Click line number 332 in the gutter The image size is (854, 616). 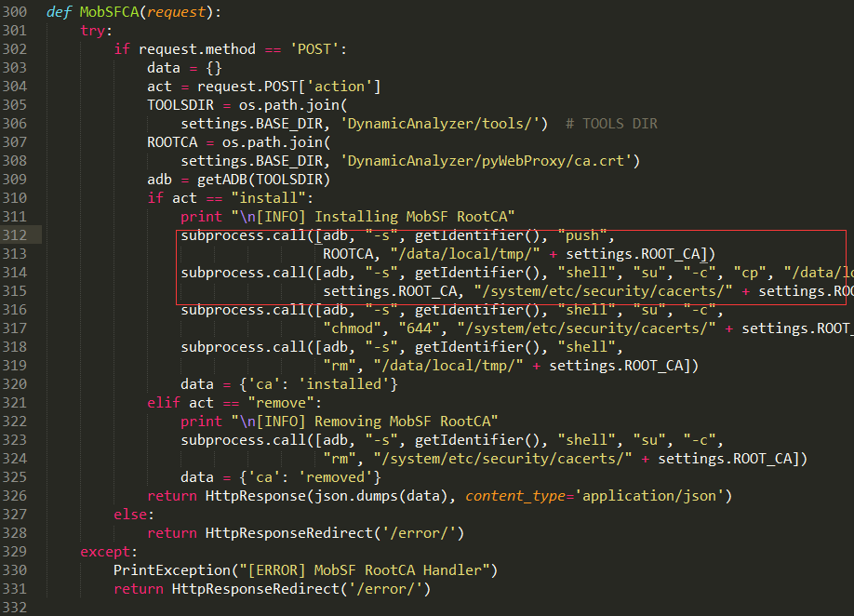pos(15,608)
